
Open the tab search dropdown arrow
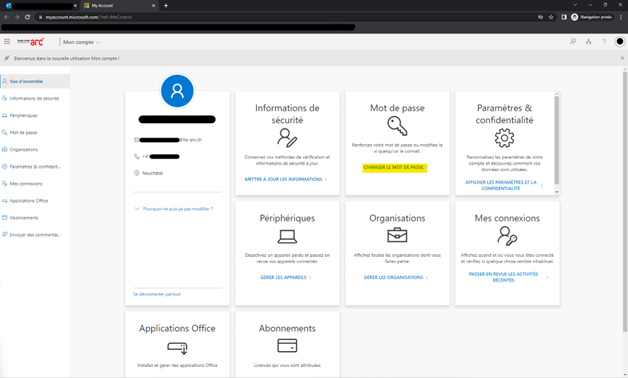575,5
